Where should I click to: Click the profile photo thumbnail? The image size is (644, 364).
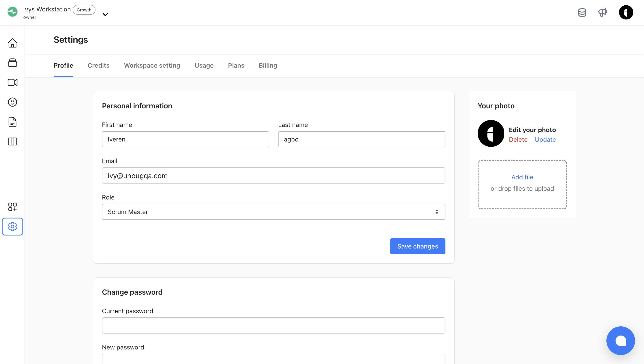coord(491,133)
